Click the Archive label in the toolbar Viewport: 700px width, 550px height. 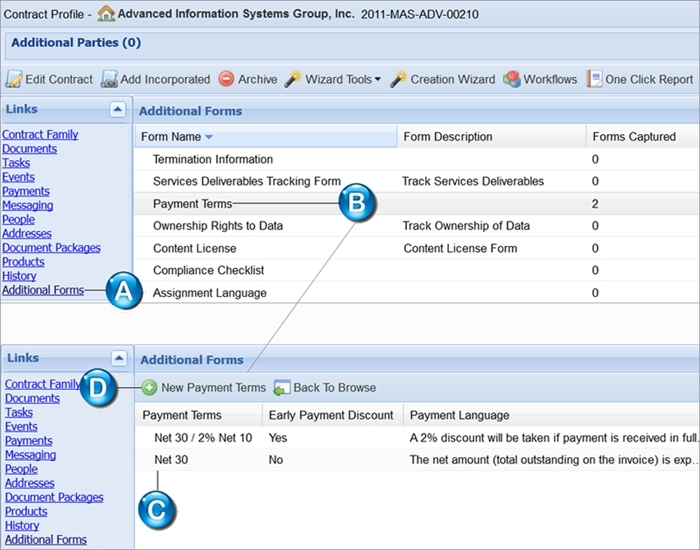(x=258, y=79)
